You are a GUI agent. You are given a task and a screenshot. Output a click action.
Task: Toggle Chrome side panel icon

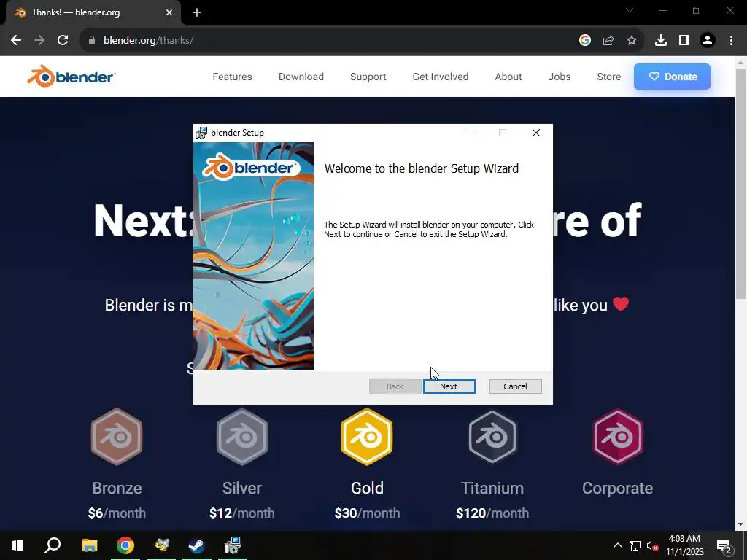(684, 41)
